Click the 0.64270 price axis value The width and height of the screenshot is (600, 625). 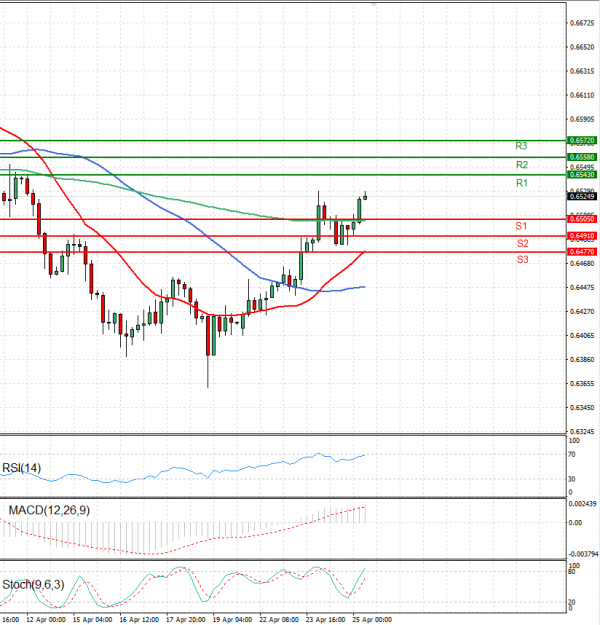[582, 311]
